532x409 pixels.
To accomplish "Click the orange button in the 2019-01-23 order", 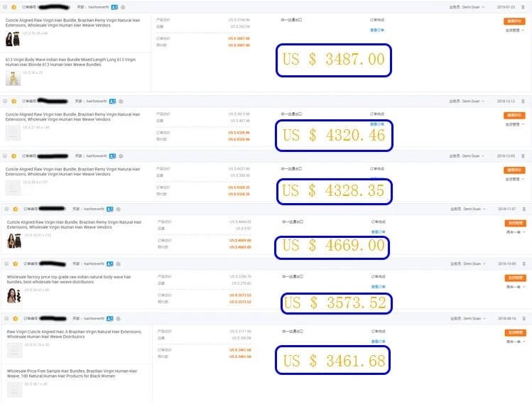I will point(514,21).
